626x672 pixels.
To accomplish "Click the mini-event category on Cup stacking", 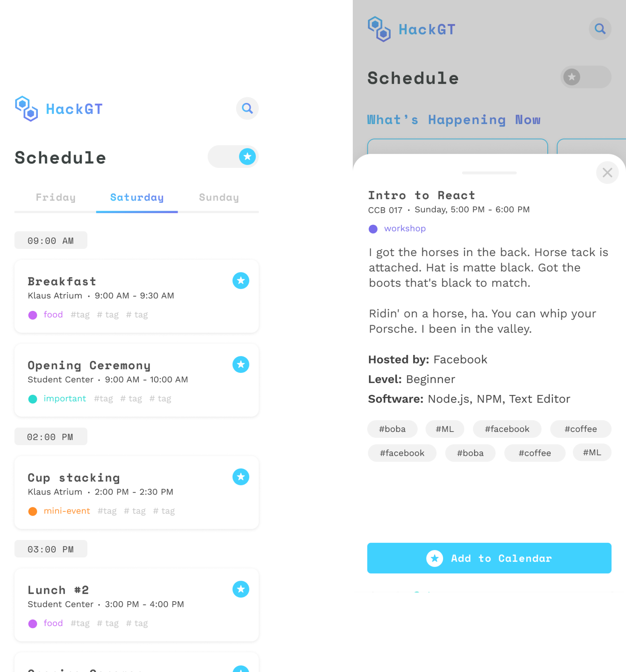I will pyautogui.click(x=67, y=512).
